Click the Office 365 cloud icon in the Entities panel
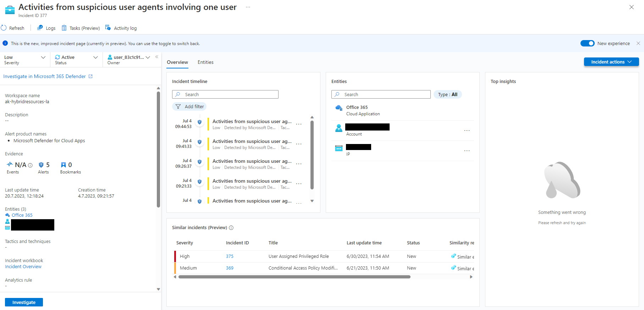 coord(339,108)
